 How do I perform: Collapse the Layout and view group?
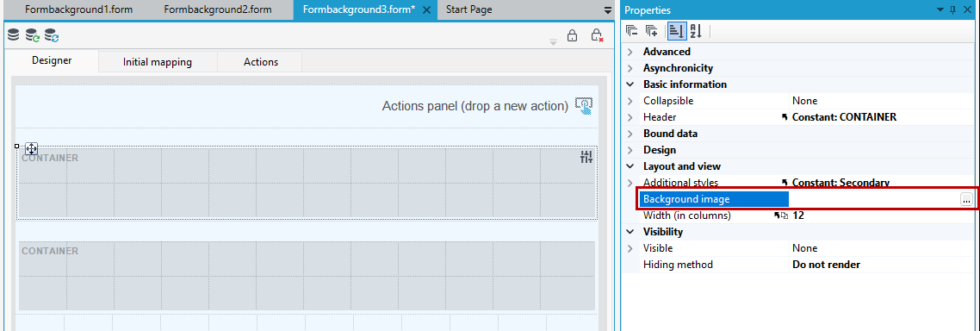(630, 166)
